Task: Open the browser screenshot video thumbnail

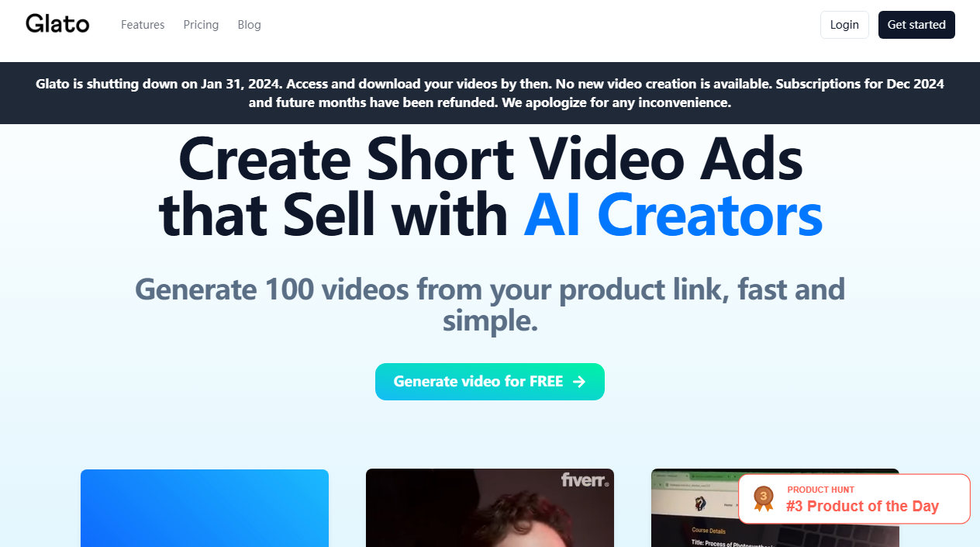Action: pyautogui.click(x=694, y=507)
